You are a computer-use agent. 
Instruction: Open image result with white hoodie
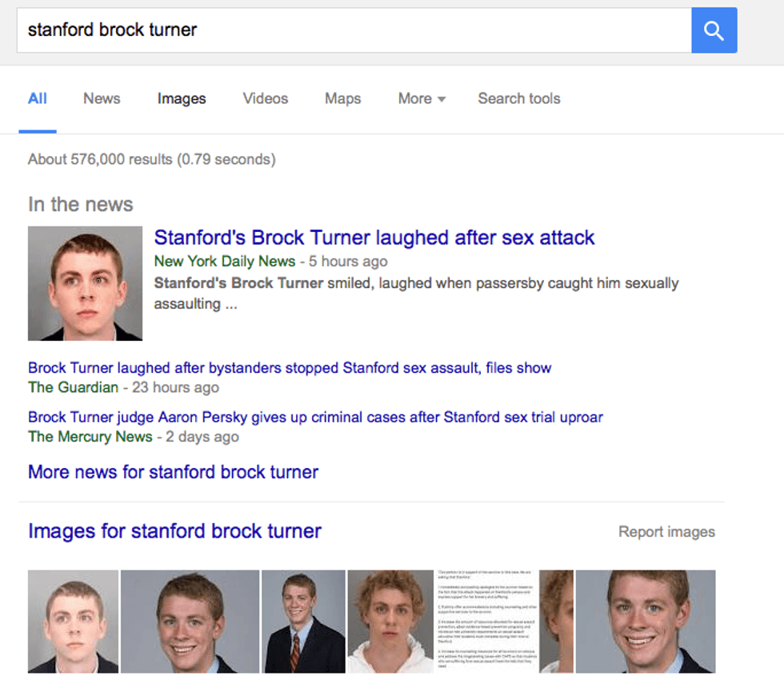390,622
